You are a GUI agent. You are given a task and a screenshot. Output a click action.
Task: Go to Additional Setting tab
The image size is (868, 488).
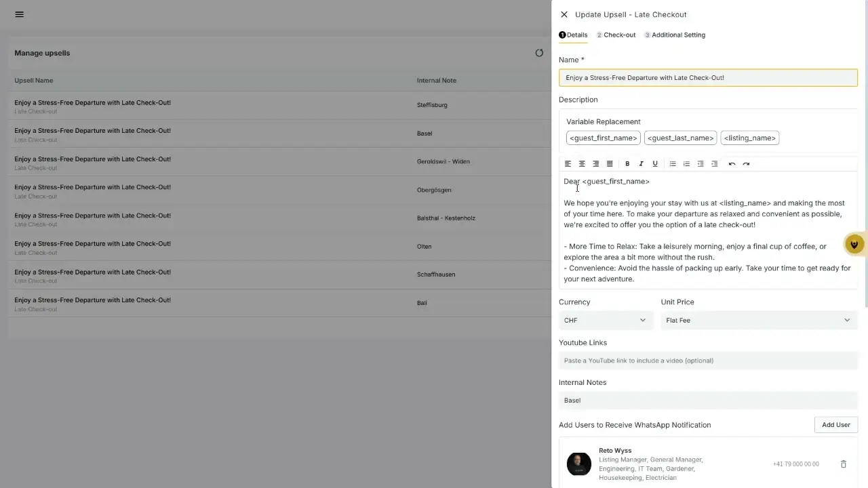coord(675,35)
